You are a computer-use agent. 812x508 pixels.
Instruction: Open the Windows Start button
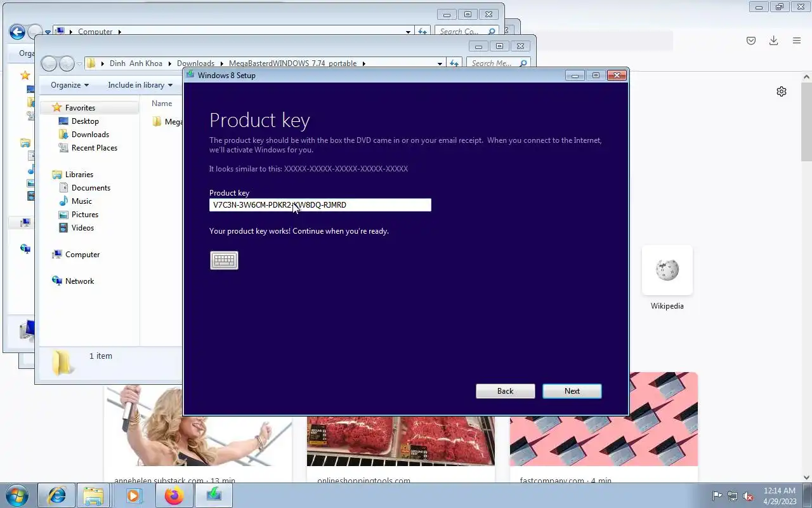16,495
